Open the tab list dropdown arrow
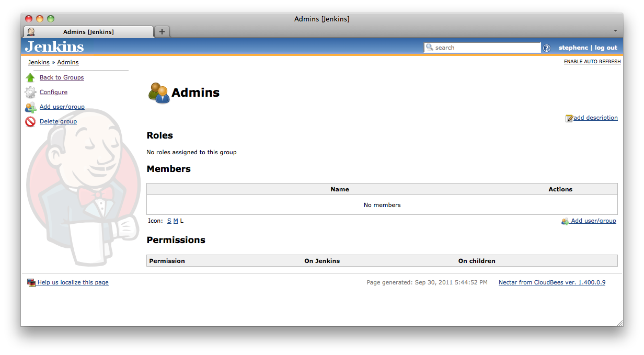Viewport: 644px width, 355px height. tap(615, 31)
